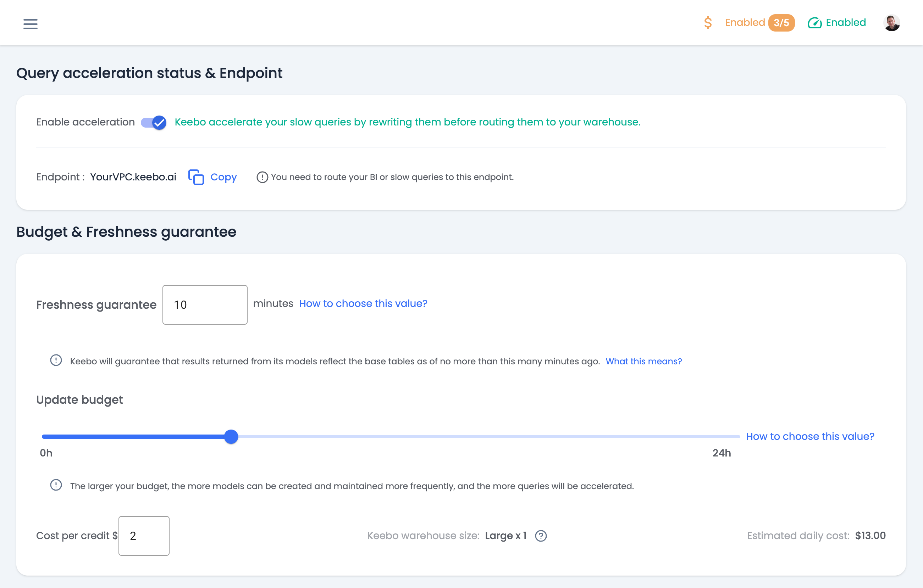Image resolution: width=923 pixels, height=588 pixels.
Task: Click the green speedometer acceleration icon
Action: coord(814,23)
